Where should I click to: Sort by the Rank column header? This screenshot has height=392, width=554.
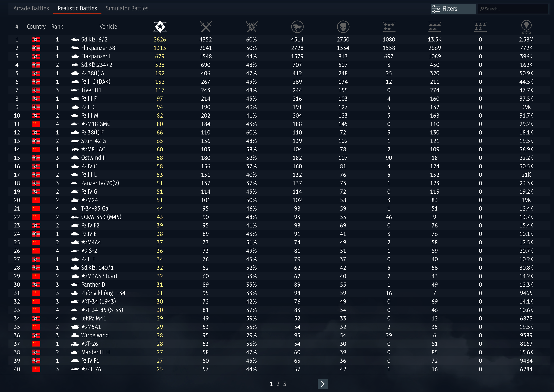pyautogui.click(x=57, y=27)
